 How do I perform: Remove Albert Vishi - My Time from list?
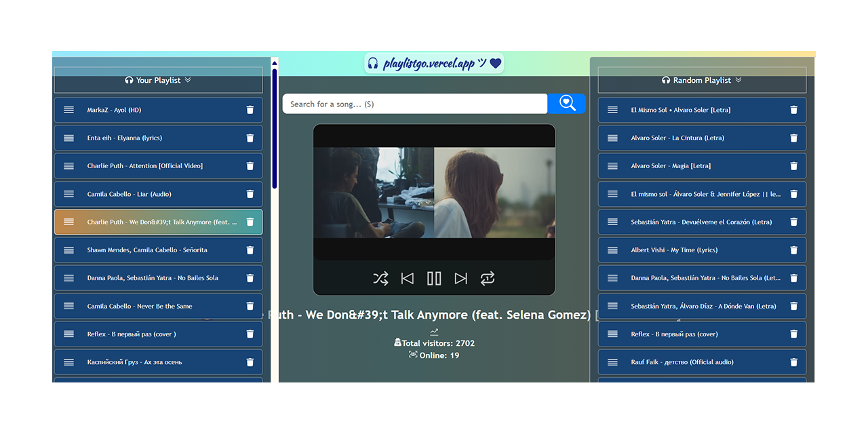793,250
